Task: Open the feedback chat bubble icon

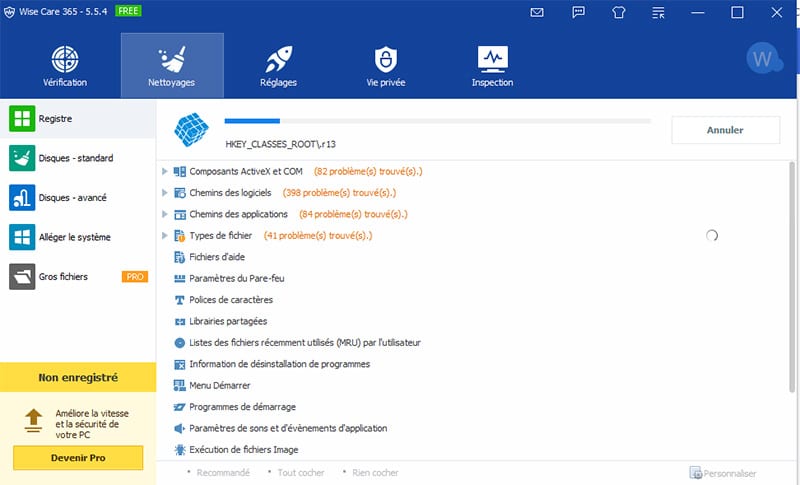Action: (578, 12)
